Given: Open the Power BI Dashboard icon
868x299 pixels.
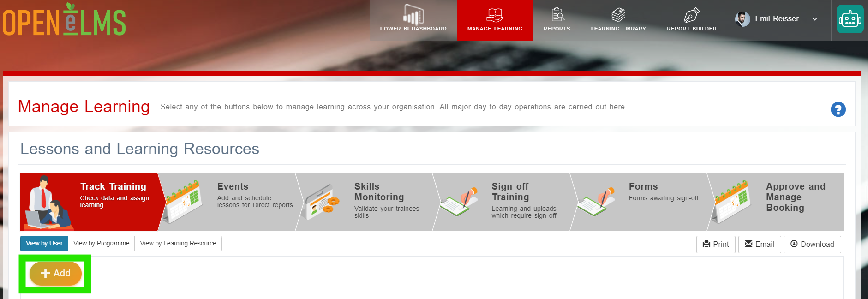Looking at the screenshot, I should [413, 14].
